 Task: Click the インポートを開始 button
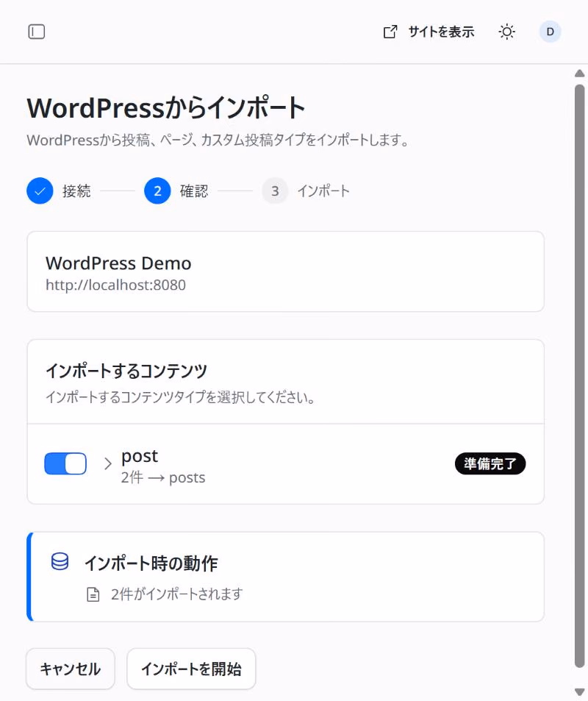click(x=191, y=669)
